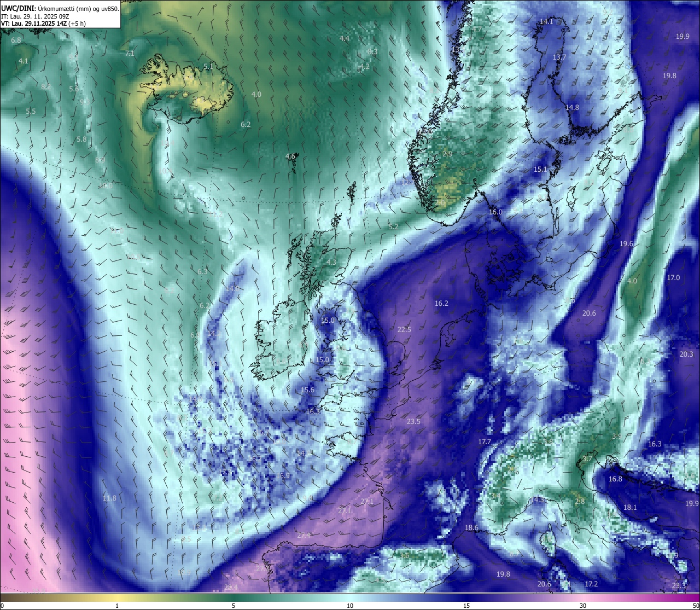This screenshot has width=700, height=610.
Task: Click the value "29.4" on the map
Action: coord(231,588)
